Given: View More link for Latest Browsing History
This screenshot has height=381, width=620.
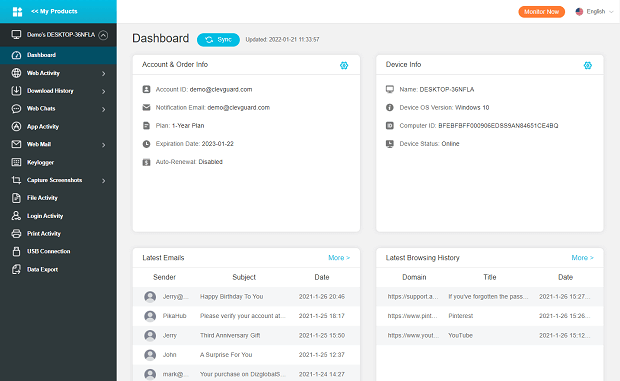Looking at the screenshot, I should (x=582, y=258).
